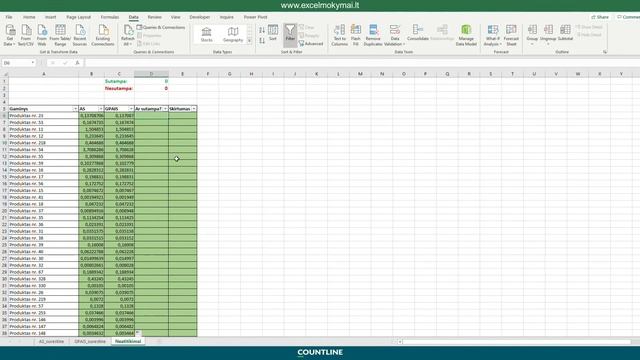
Task: Open AS column filter dropdown
Action: (101, 109)
